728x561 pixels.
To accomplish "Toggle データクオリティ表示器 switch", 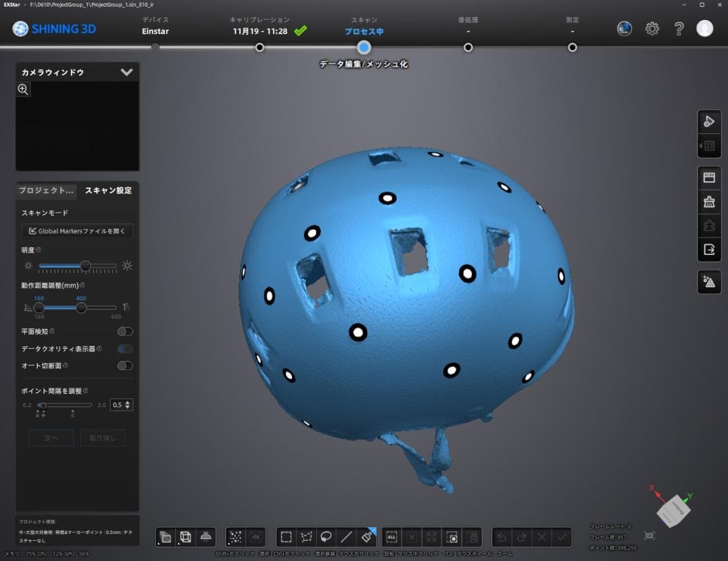I will pos(125,349).
